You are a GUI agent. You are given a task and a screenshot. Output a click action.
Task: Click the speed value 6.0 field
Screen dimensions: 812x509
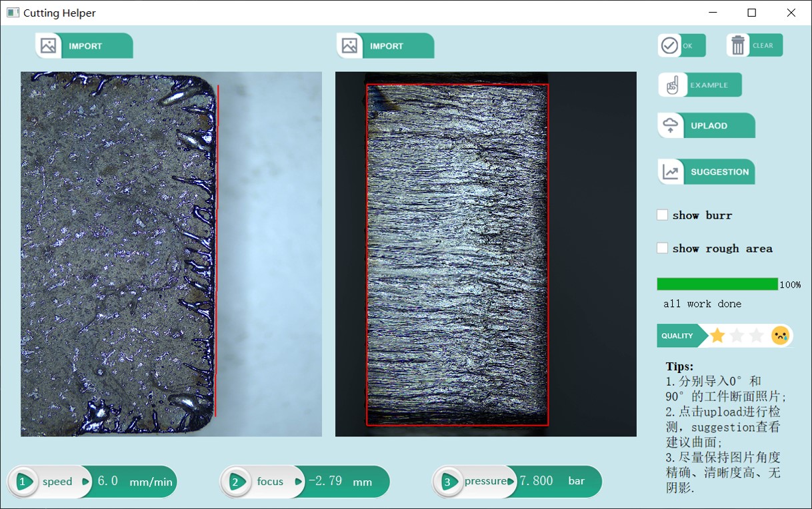[108, 481]
